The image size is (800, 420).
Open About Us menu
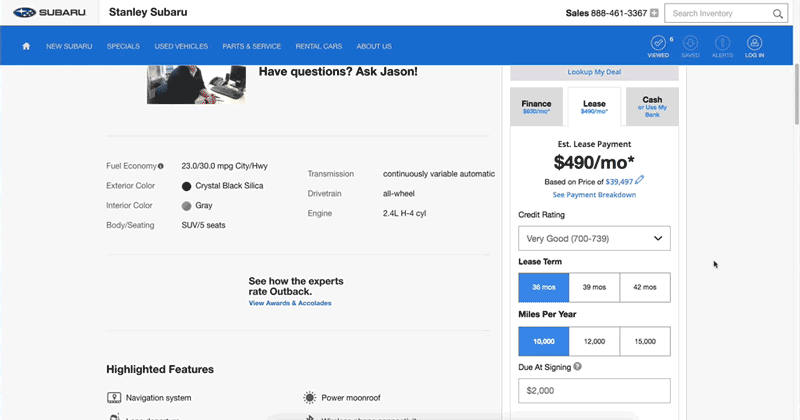click(374, 46)
